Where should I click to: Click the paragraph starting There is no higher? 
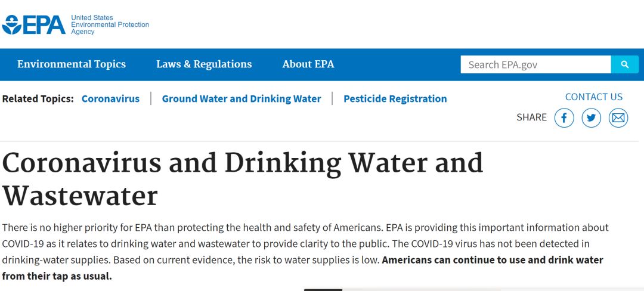coord(305,252)
